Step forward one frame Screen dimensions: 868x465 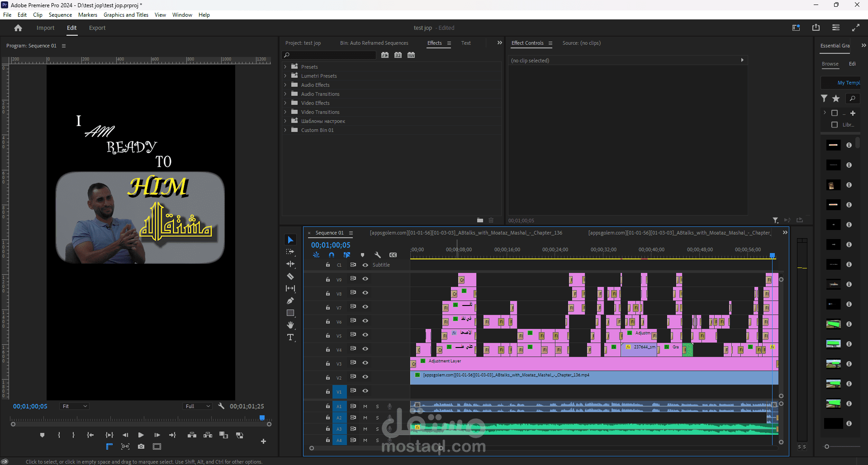tap(157, 435)
